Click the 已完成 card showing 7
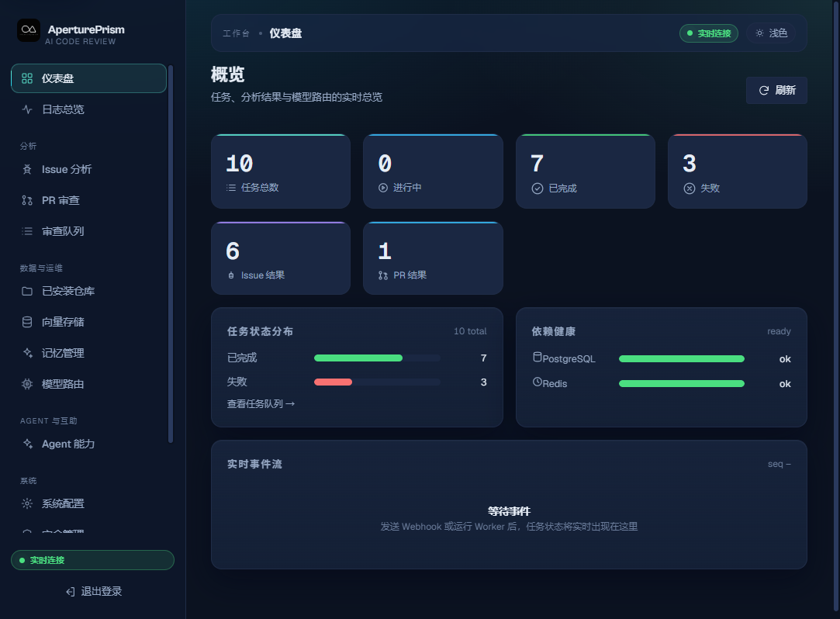This screenshot has width=840, height=619. click(586, 171)
